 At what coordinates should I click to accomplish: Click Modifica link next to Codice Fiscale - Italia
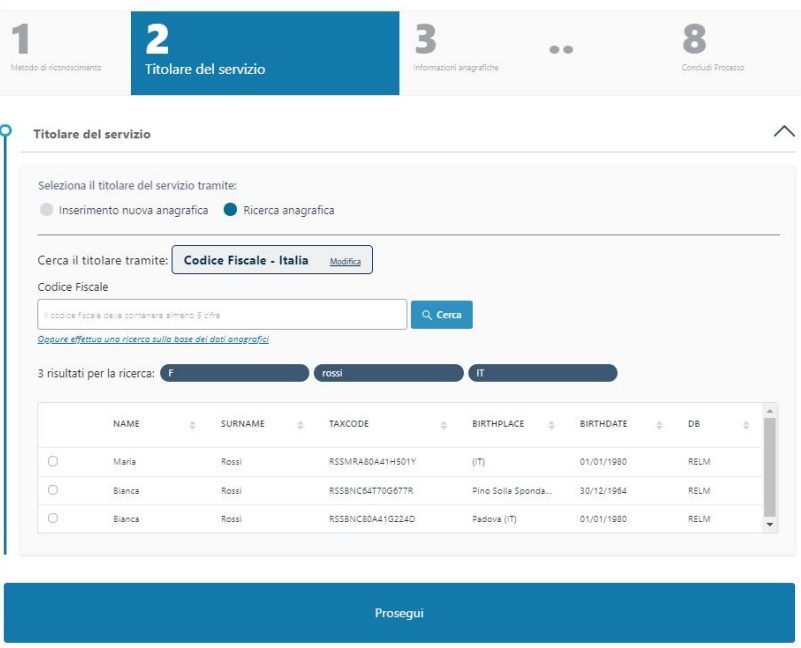click(x=345, y=261)
